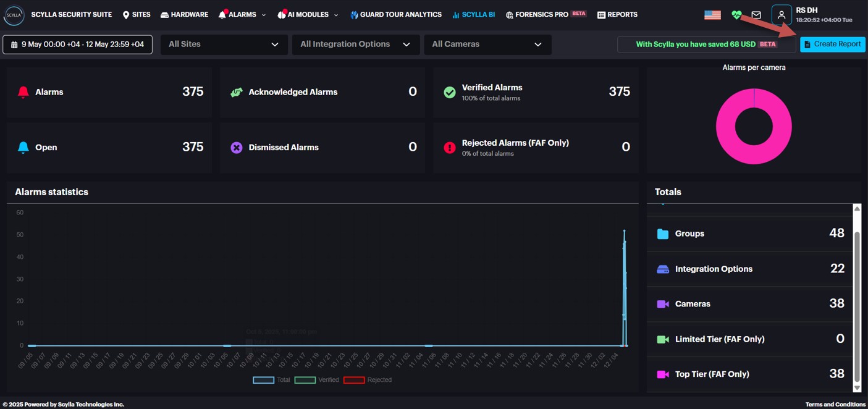The height and width of the screenshot is (409, 868).
Task: Open the user profile avatar icon
Action: point(782,15)
